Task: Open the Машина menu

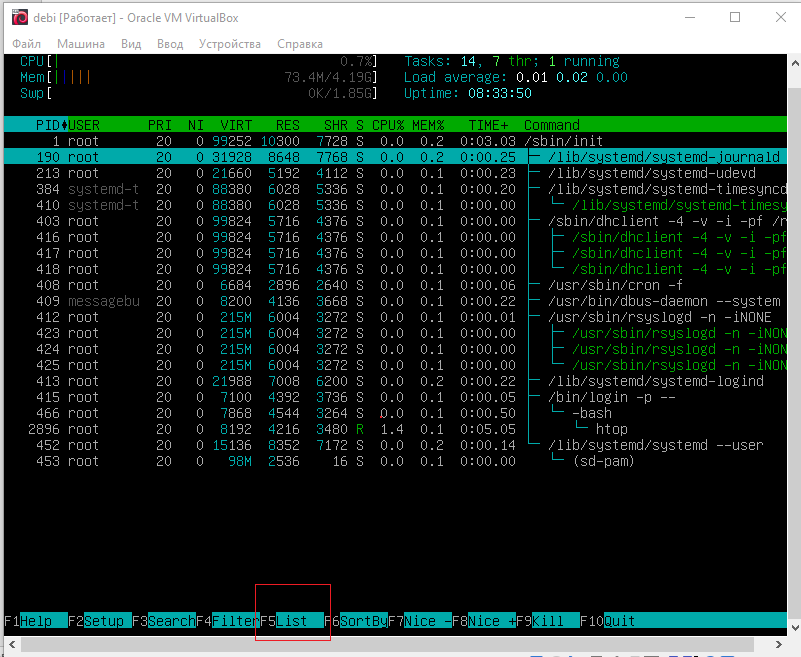Action: tap(81, 44)
